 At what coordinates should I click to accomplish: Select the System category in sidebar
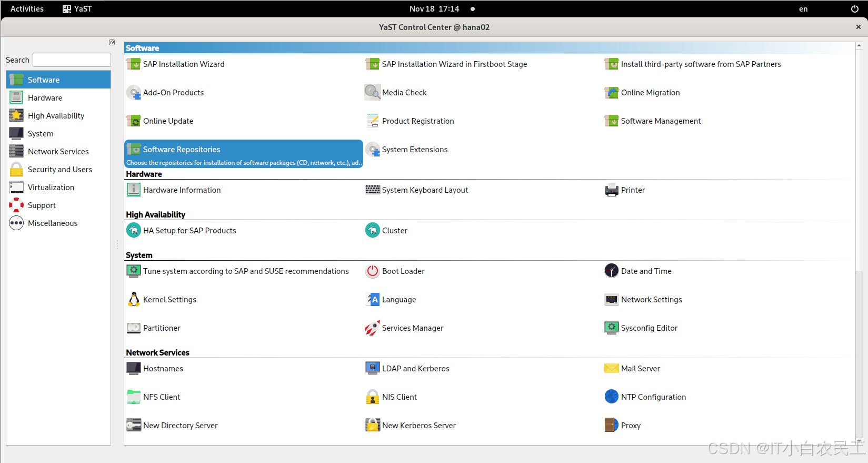58,134
